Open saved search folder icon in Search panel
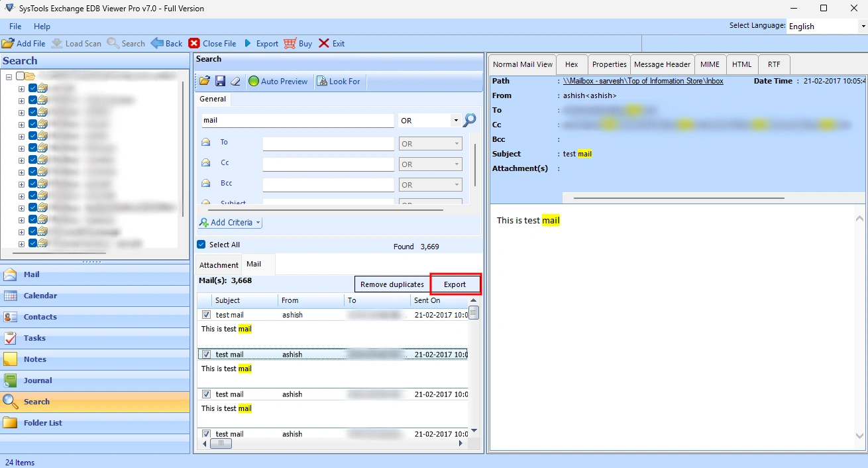 205,81
